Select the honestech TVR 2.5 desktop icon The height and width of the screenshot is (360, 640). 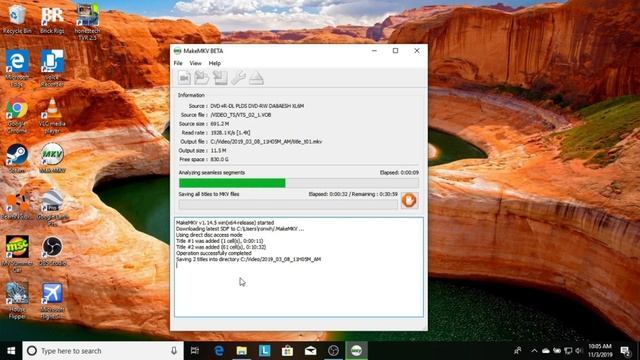[87, 22]
